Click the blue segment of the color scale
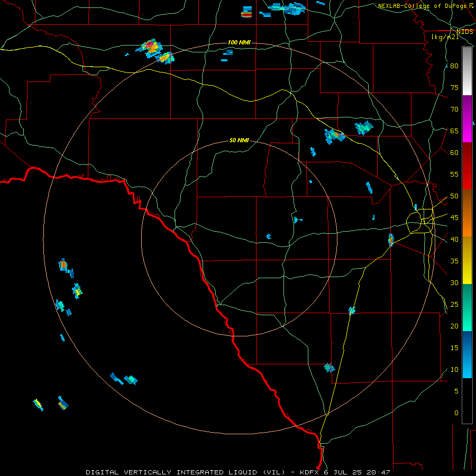The width and height of the screenshot is (476, 476). [x=467, y=354]
